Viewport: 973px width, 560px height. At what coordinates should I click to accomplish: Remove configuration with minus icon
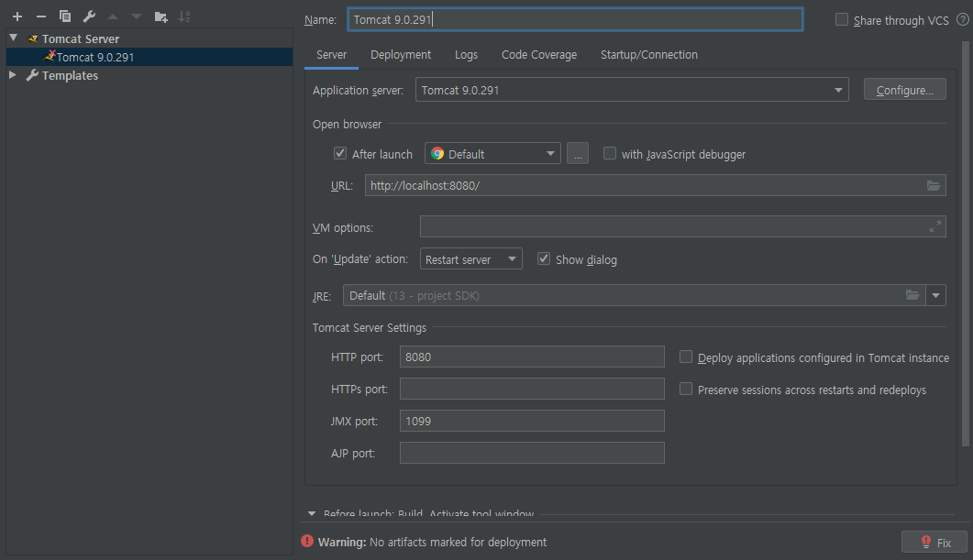[41, 16]
